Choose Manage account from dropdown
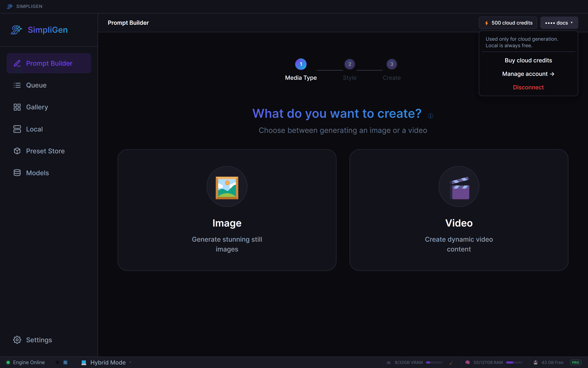 point(528,74)
